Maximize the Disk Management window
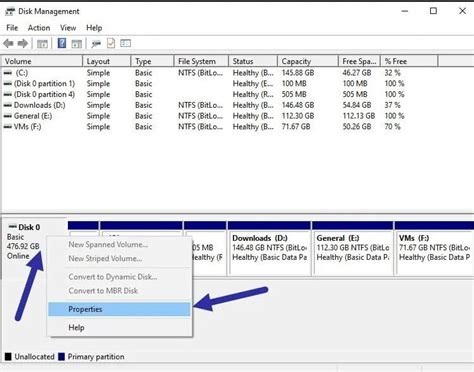474x372 pixels. (x=433, y=11)
